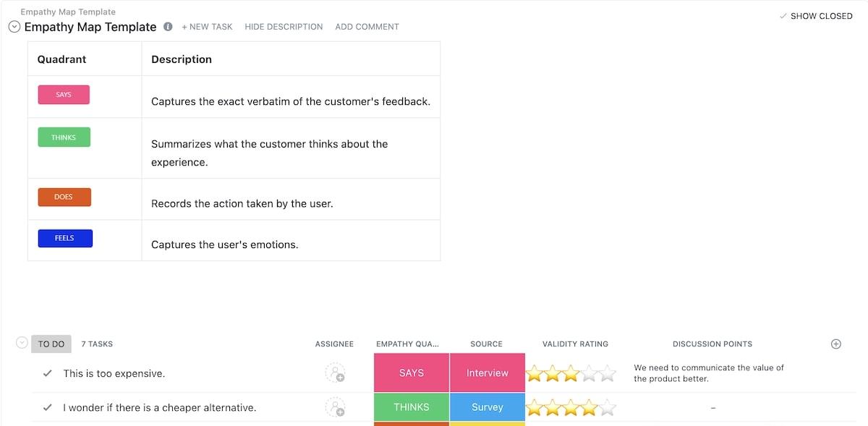Set validity rating to five stars on first task
The width and height of the screenshot is (868, 426).
608,374
